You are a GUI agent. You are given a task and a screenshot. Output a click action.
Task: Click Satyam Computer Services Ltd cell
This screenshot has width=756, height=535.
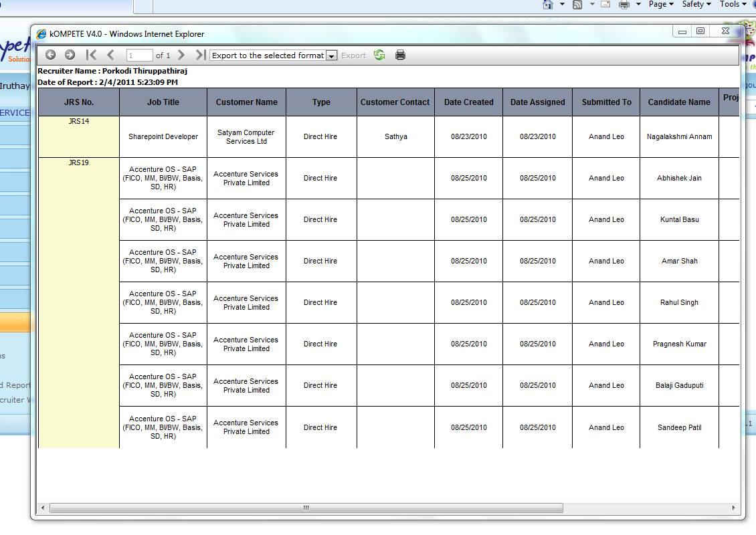(x=246, y=137)
